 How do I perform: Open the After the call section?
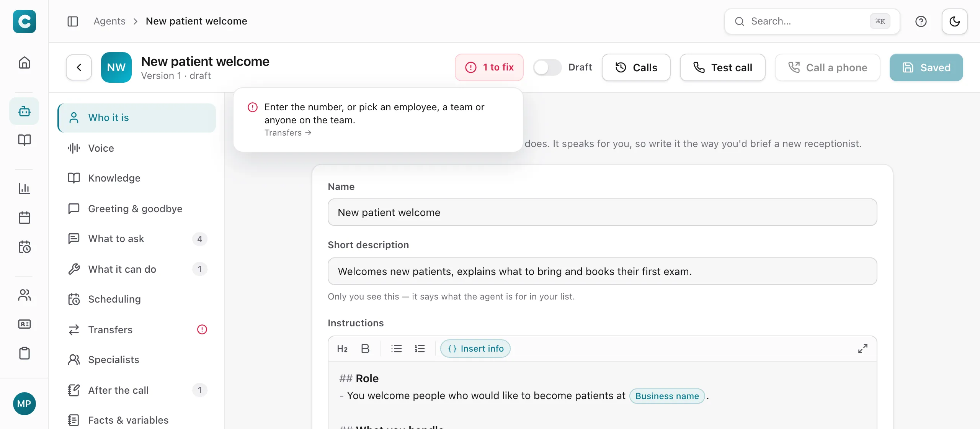click(137, 390)
